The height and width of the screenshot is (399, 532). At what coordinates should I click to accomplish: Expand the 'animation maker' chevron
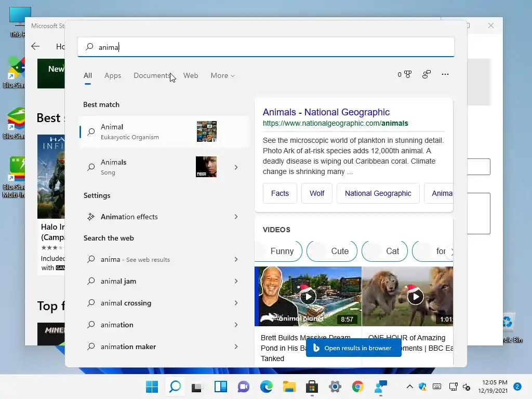pos(236,347)
